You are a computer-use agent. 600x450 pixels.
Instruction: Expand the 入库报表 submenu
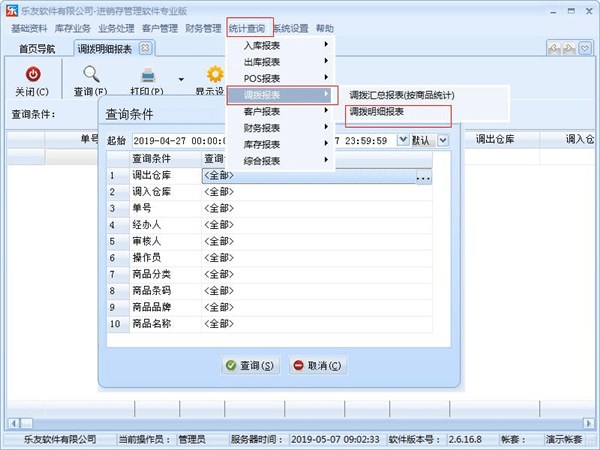[x=281, y=46]
